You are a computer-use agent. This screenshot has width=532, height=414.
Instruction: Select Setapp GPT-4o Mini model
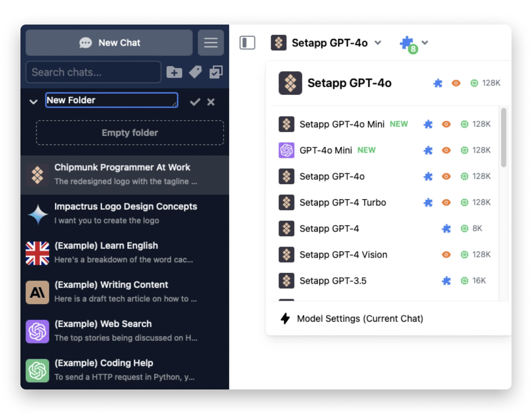pos(385,124)
